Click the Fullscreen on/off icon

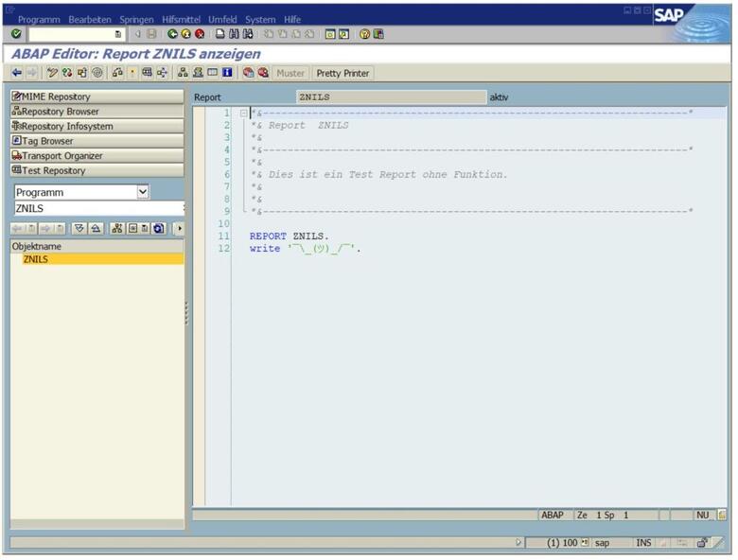213,73
